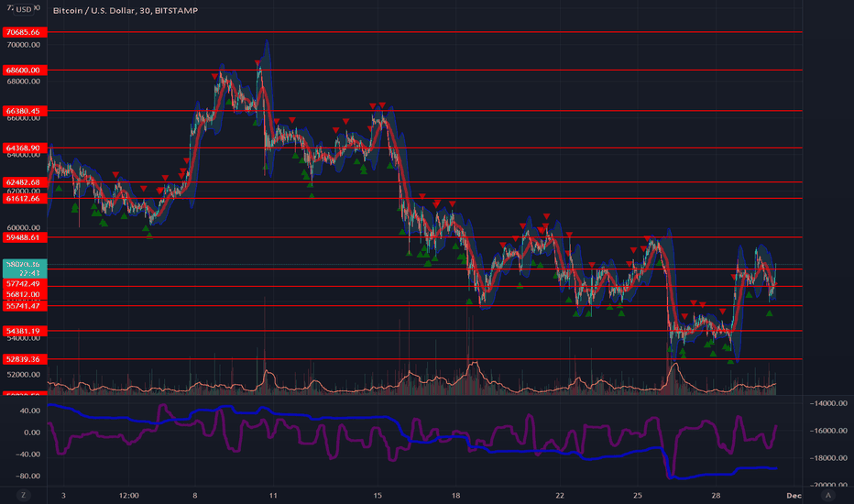Image resolution: width=854 pixels, height=504 pixels.
Task: Click the -18000.00 right scale value
Action: coord(828,457)
